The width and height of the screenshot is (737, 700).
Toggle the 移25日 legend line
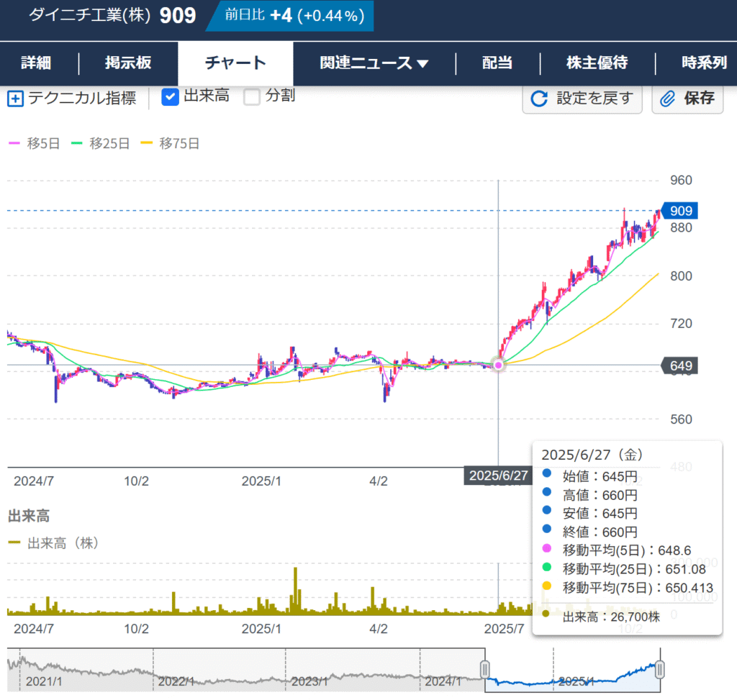[100, 144]
